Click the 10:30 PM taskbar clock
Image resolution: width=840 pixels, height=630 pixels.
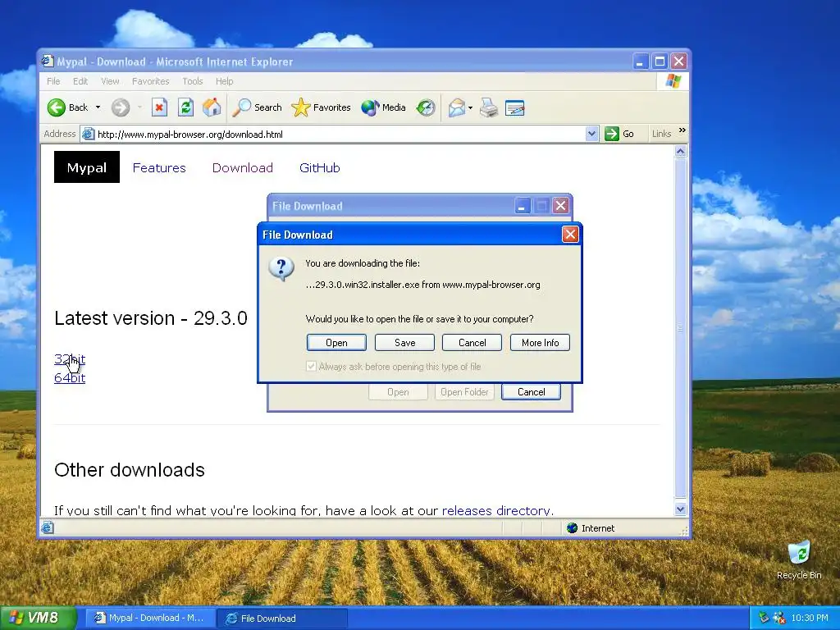point(810,618)
